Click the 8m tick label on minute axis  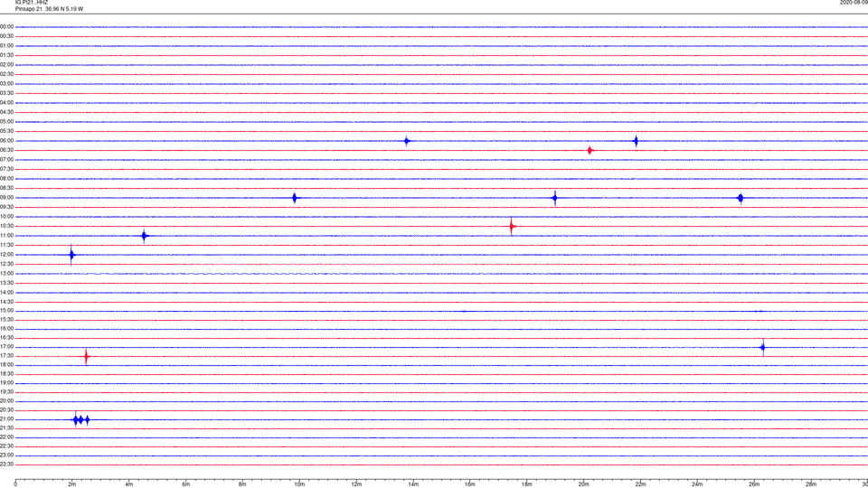(242, 484)
